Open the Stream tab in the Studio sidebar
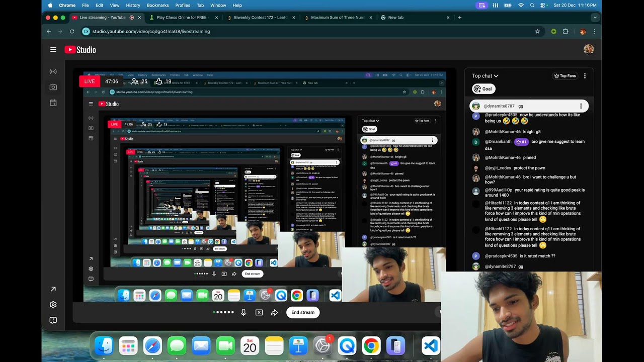Screen dimensions: 644x362 click(x=53, y=71)
